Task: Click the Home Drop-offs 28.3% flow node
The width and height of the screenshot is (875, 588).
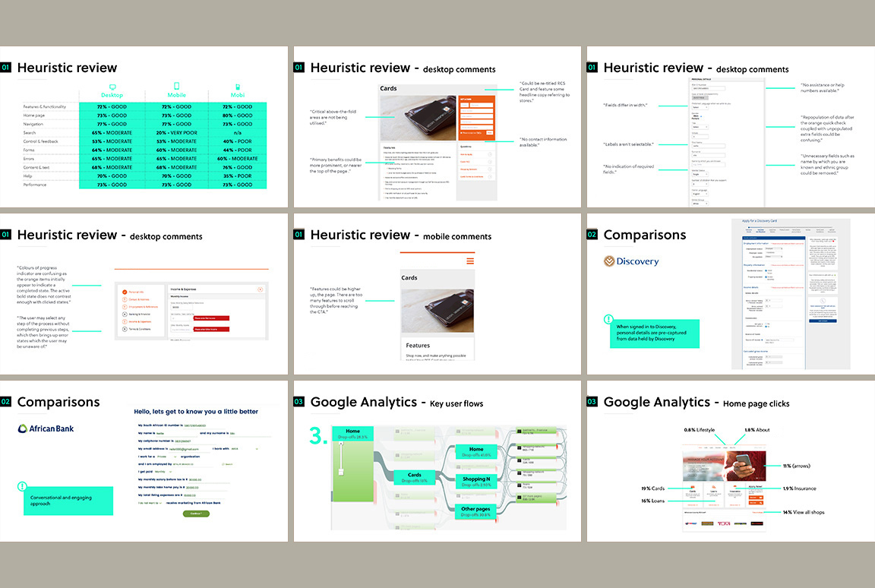Action: [351, 434]
